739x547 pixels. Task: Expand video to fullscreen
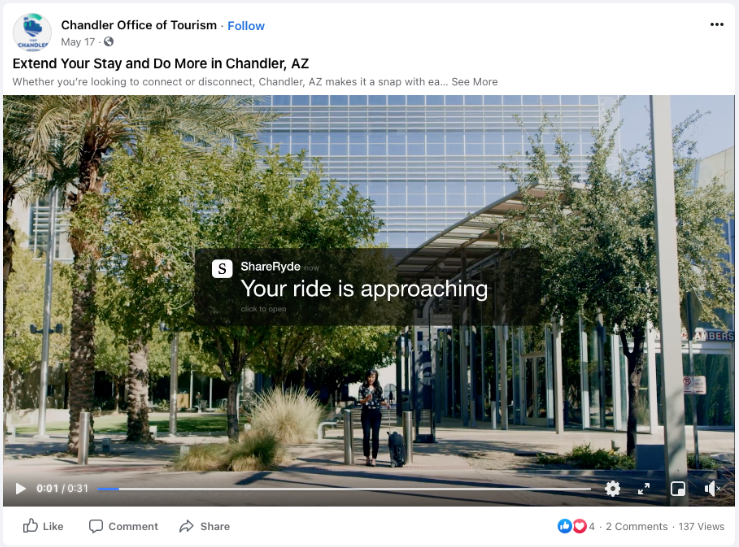(644, 489)
